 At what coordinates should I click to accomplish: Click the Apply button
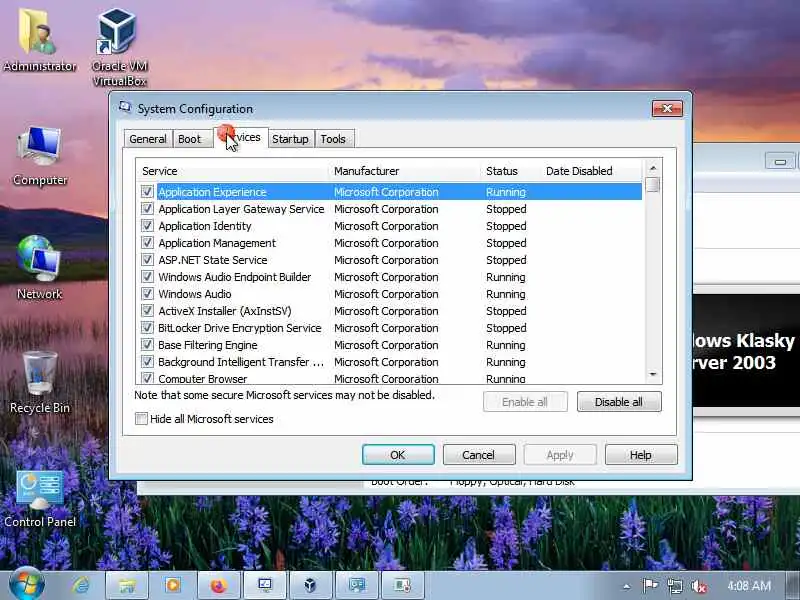point(560,455)
